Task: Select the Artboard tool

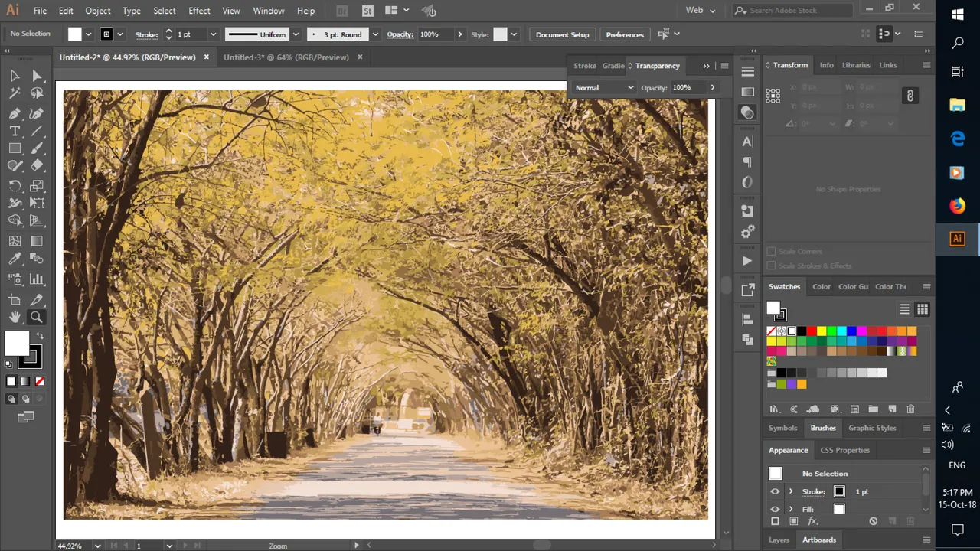Action: (x=15, y=300)
